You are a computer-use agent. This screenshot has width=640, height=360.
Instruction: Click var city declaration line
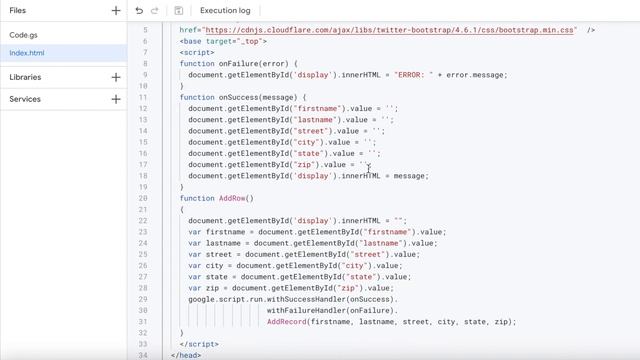click(295, 265)
